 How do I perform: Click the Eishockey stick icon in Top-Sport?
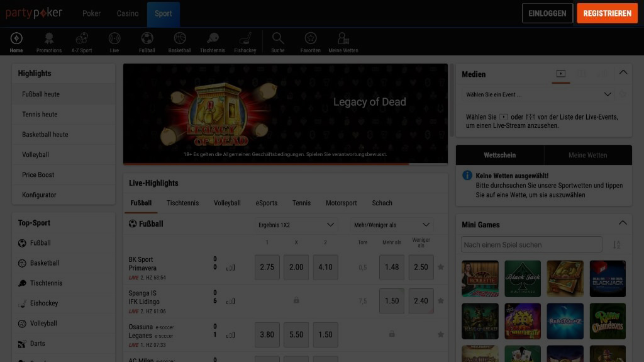[22, 303]
